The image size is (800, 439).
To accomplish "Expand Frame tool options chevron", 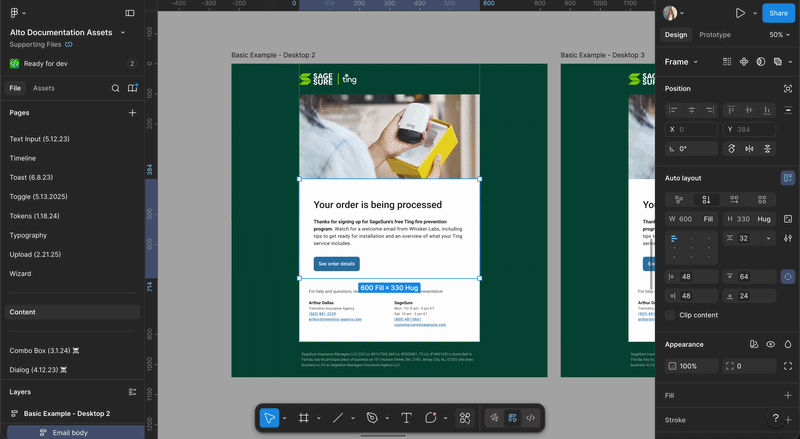I will click(x=318, y=418).
